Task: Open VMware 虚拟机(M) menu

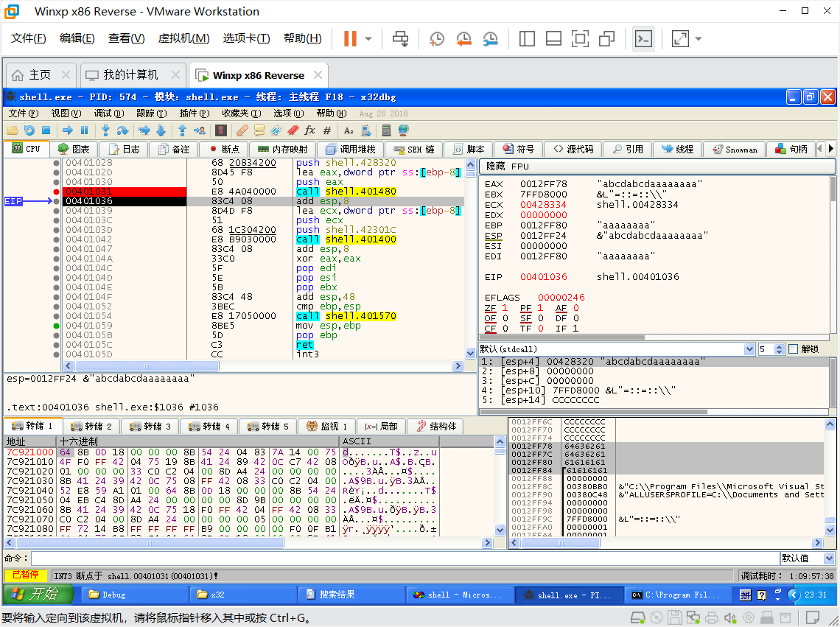Action: pyautogui.click(x=183, y=38)
